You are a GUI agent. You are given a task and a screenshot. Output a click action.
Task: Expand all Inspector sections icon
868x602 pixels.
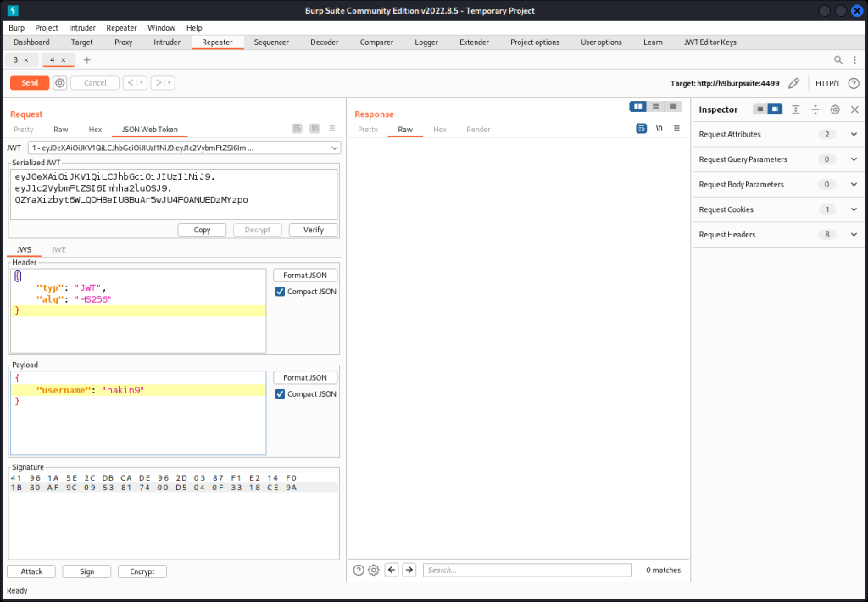click(x=795, y=109)
